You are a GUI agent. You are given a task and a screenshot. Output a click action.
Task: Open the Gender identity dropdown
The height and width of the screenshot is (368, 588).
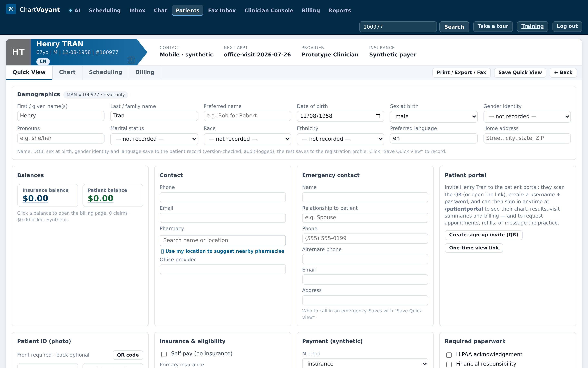click(x=527, y=117)
